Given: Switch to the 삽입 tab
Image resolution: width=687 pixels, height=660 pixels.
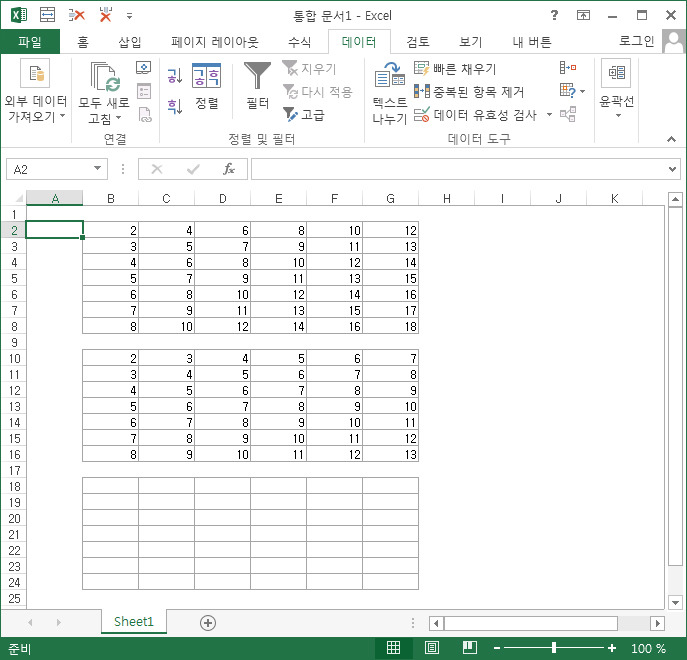Looking at the screenshot, I should (130, 42).
